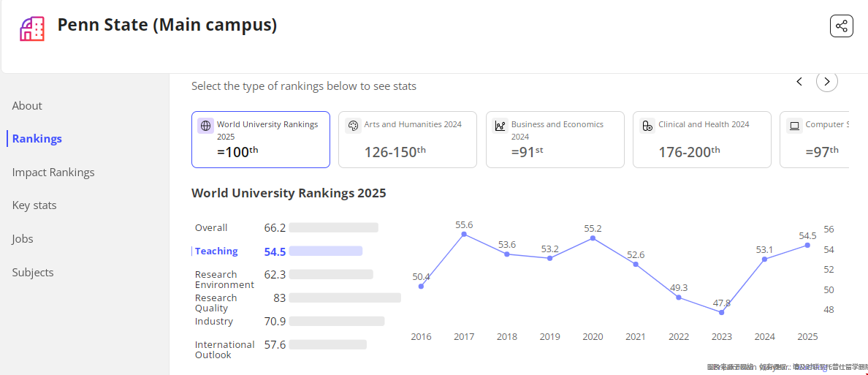The width and height of the screenshot is (868, 375).
Task: Click the 2020 data point 55.2
Action: [593, 238]
